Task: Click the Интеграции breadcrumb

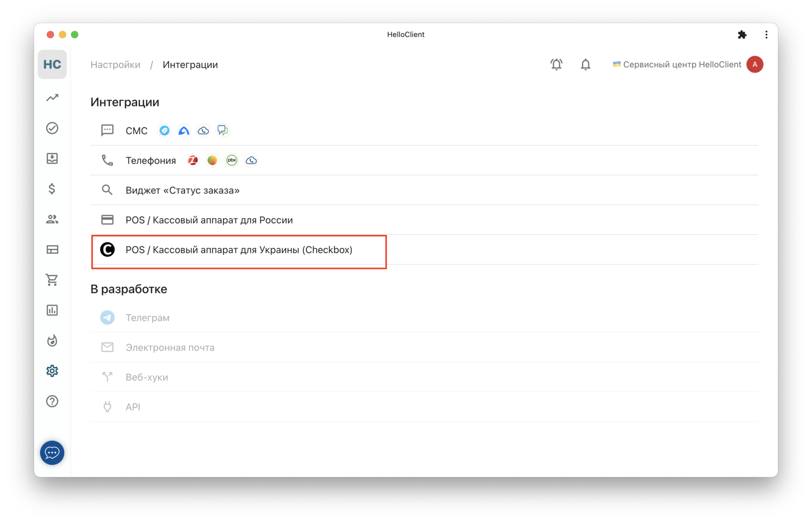Action: pos(190,65)
